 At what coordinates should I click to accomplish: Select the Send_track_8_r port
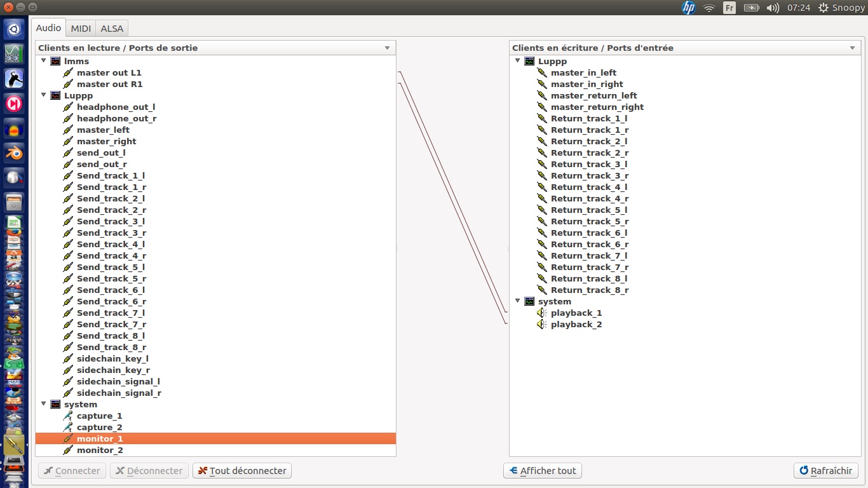click(x=112, y=347)
